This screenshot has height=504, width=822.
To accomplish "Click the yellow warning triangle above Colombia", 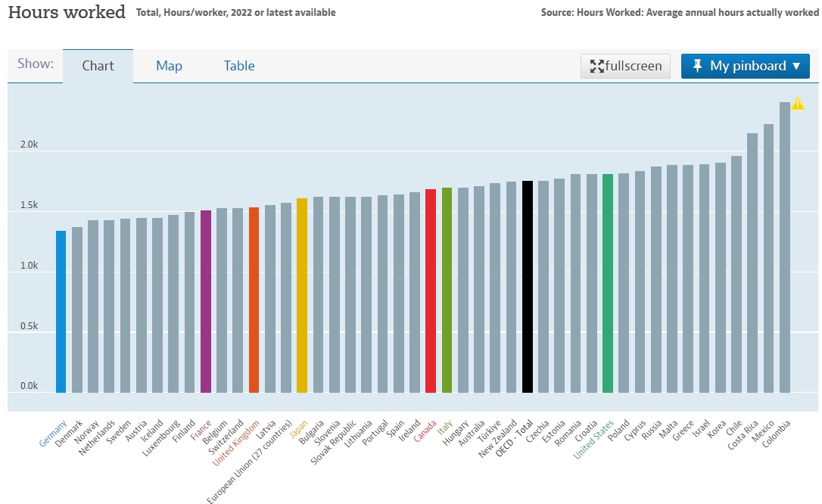I will coord(798,104).
